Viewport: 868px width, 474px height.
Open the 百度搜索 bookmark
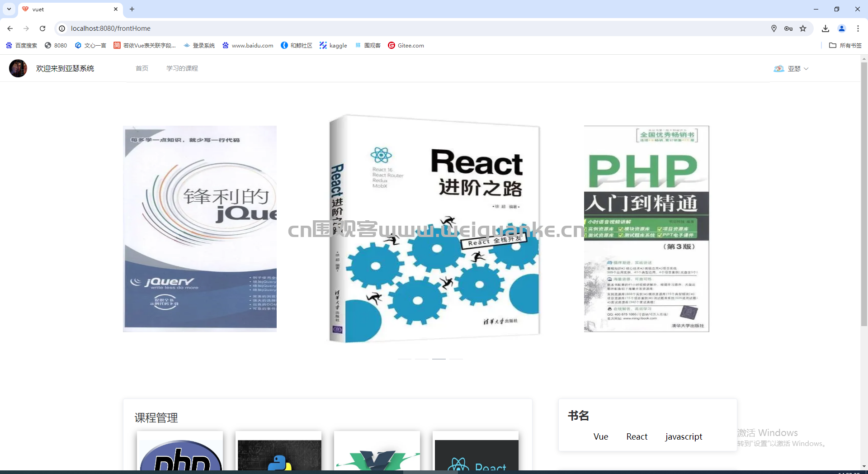(21, 45)
